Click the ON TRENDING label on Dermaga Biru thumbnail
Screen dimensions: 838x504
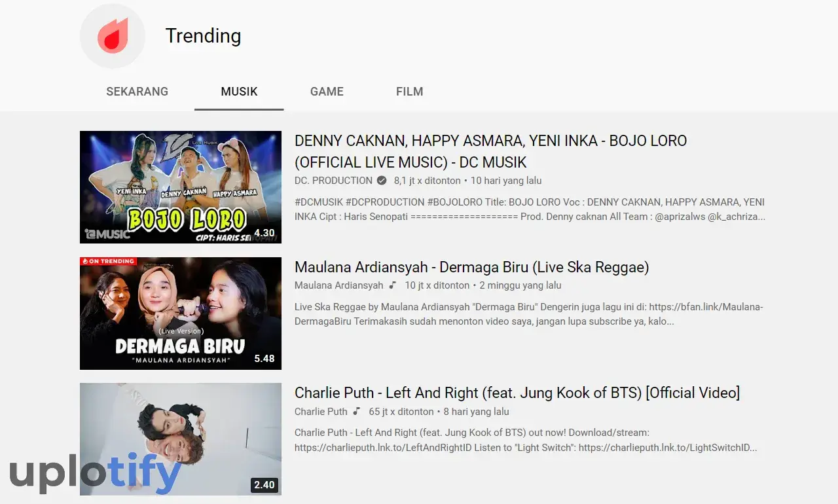109,261
